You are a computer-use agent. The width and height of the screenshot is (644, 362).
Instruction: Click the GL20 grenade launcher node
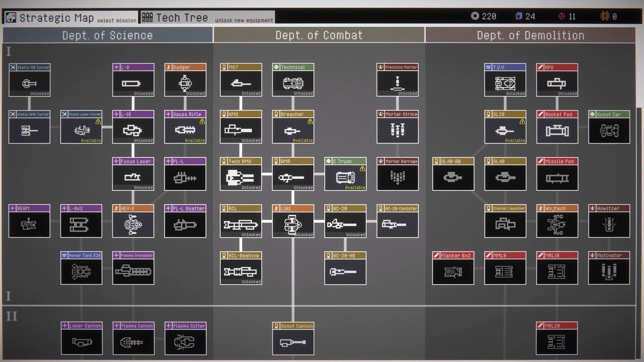[505, 130]
